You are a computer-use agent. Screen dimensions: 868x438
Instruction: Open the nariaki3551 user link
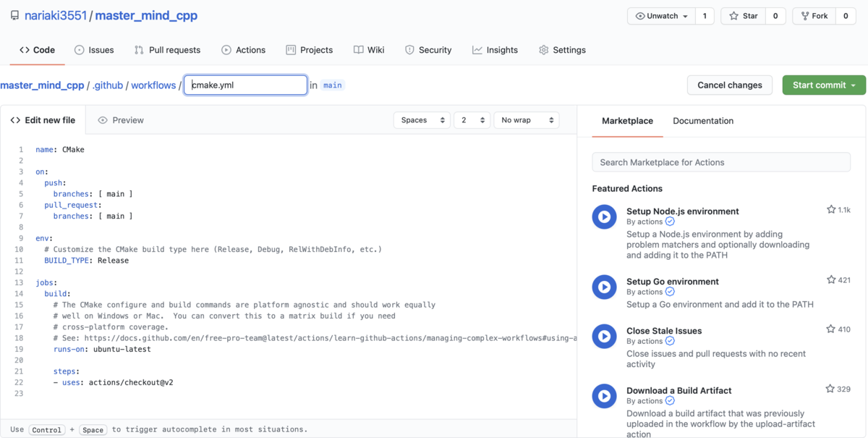coord(56,15)
